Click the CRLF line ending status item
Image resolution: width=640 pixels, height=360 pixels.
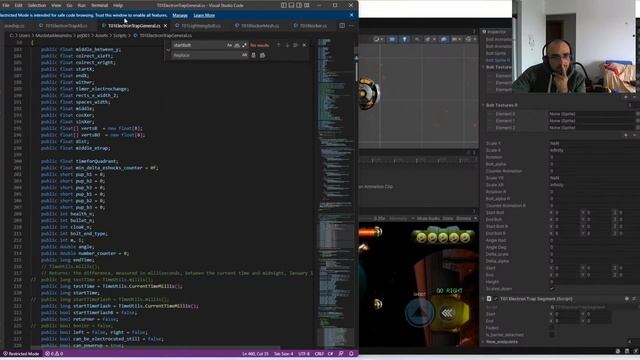pyautogui.click(x=319, y=354)
